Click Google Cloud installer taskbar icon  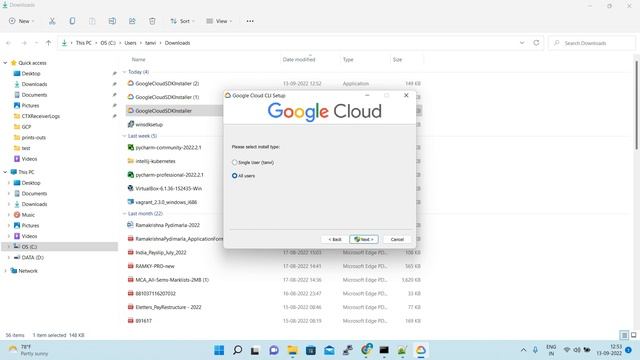coord(420,350)
